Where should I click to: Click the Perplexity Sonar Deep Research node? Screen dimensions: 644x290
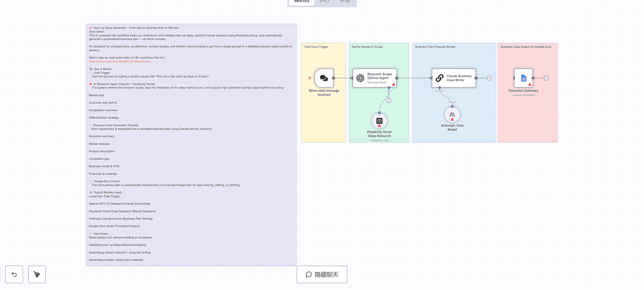(379, 121)
